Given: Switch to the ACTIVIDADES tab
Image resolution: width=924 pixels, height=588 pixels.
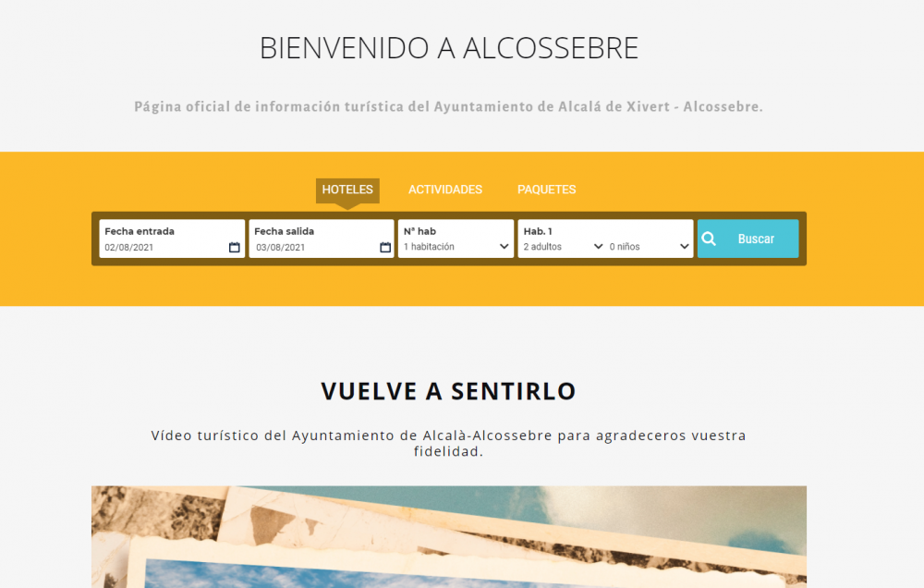Looking at the screenshot, I should point(445,190).
